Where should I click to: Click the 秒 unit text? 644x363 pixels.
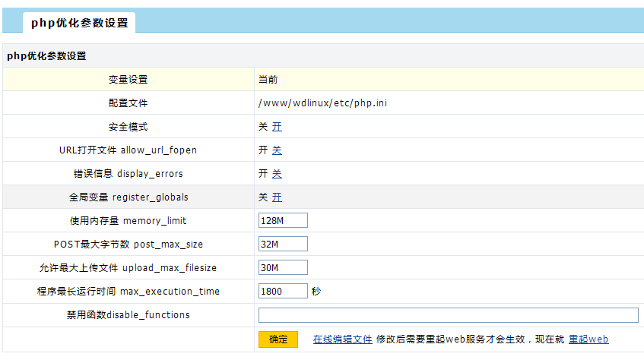[x=316, y=291]
